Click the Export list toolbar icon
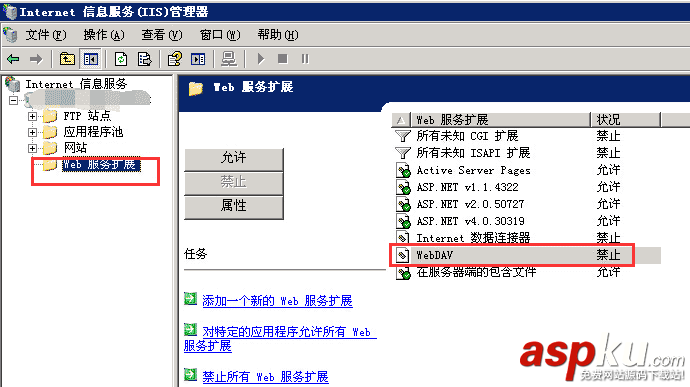Image resolution: width=690 pixels, height=387 pixels. click(144, 59)
